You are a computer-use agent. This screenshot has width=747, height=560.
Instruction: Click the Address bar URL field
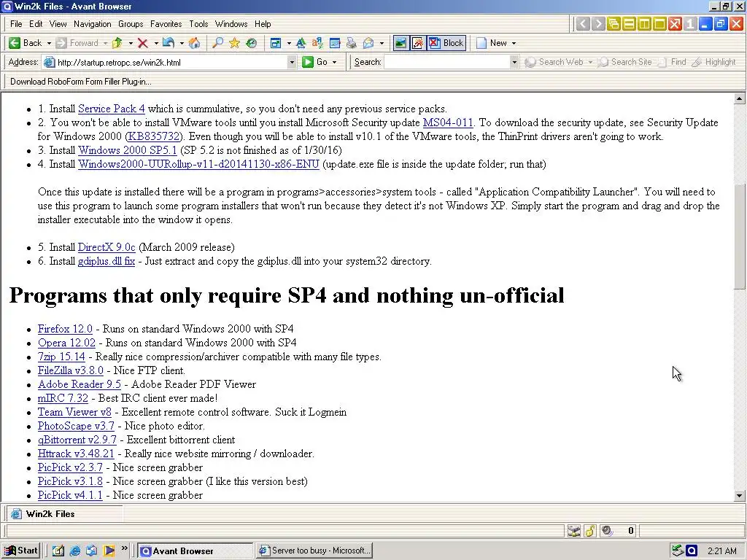point(164,63)
